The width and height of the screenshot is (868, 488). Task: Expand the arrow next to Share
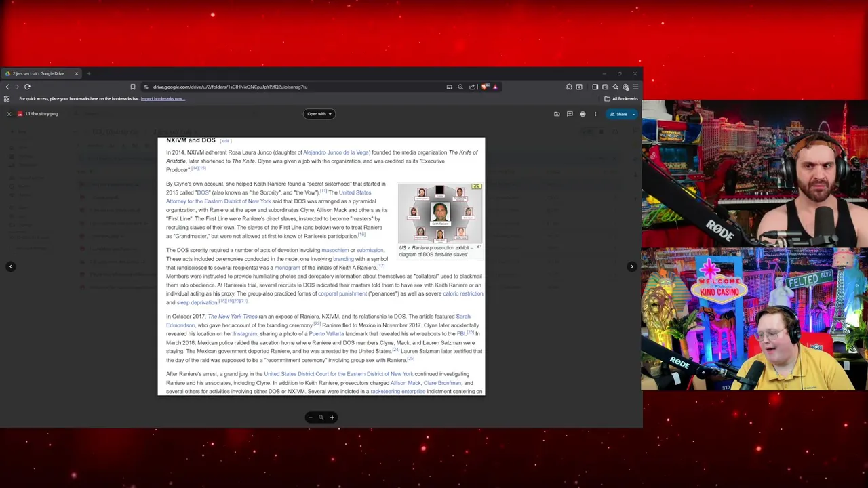[x=634, y=114]
